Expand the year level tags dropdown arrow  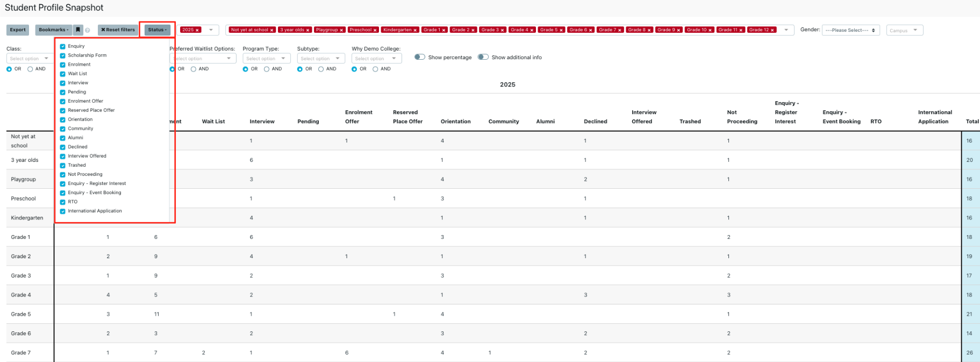tap(786, 30)
